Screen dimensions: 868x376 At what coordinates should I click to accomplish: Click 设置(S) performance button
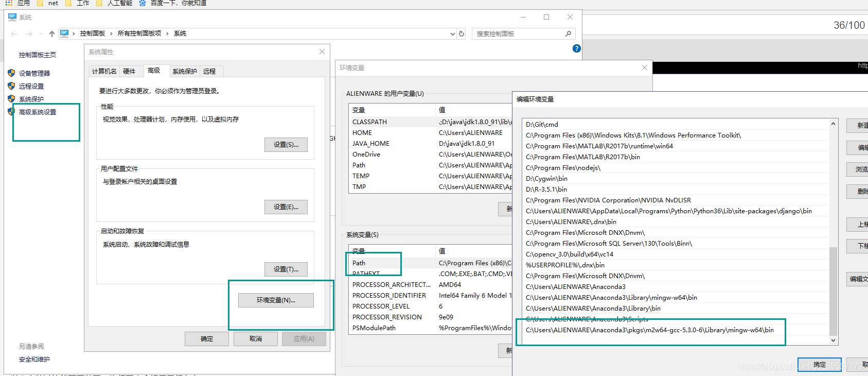pos(286,145)
